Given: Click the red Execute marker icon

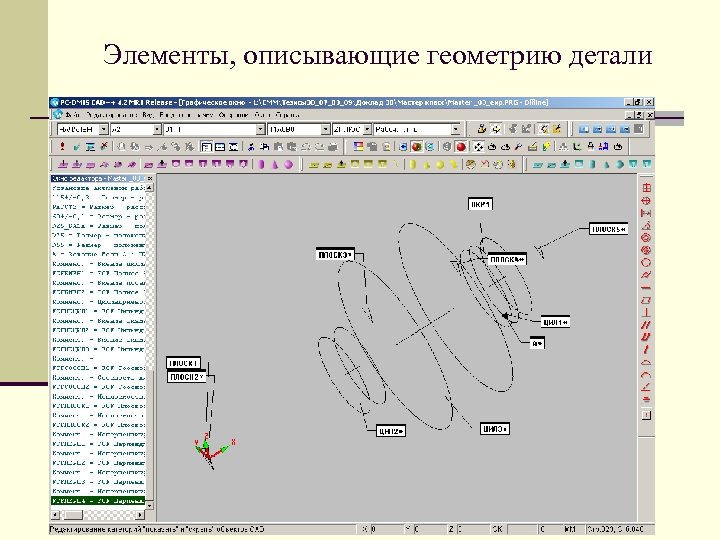Looking at the screenshot, I should 62,147.
